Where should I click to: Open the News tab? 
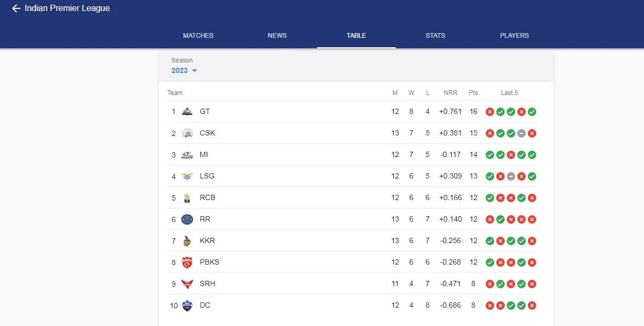(277, 36)
